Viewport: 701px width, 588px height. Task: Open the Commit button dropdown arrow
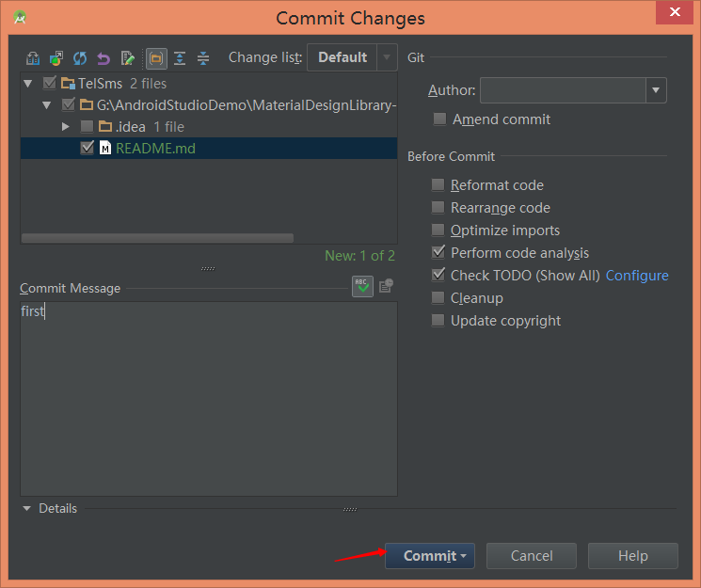(463, 556)
